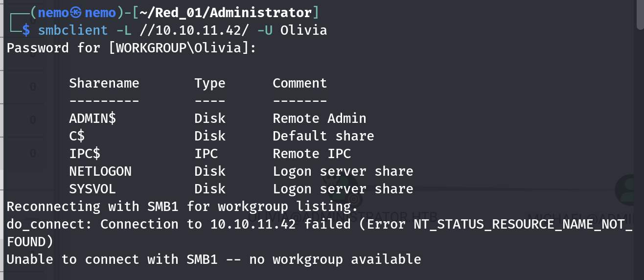644x280 pixels.
Task: Click the Password for [WORKGROUP\Olivia] line
Action: point(131,48)
